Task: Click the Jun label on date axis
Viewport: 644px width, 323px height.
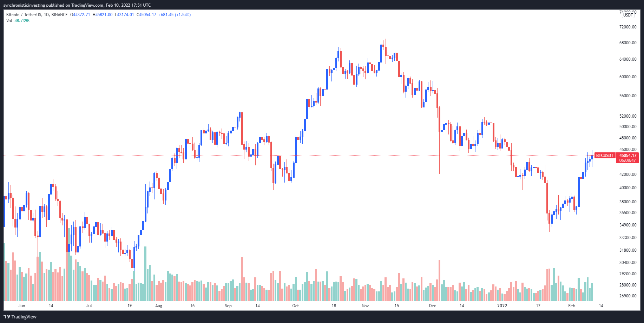Action: pos(22,306)
